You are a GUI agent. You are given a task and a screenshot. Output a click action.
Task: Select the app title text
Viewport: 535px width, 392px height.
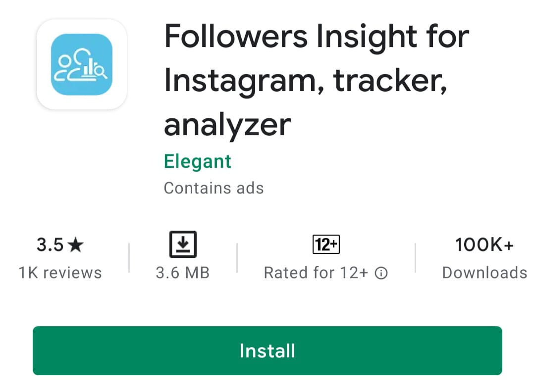(316, 80)
